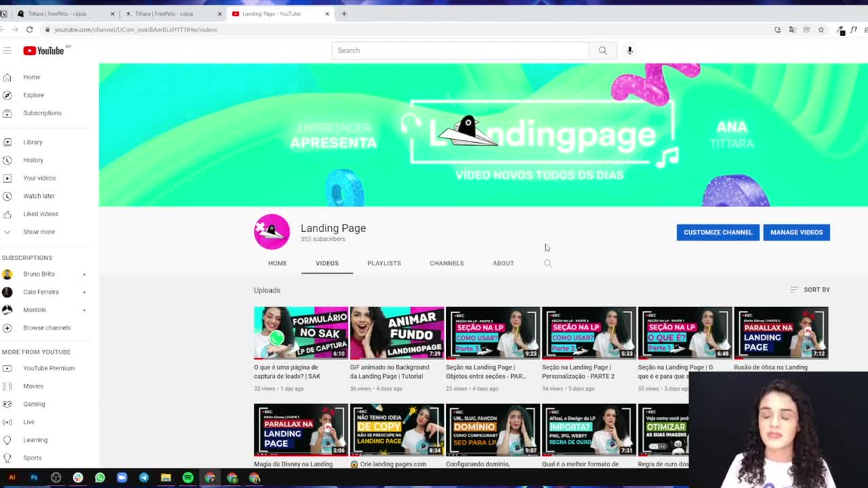The height and width of the screenshot is (488, 868).
Task: Click video title about página de captura de leads
Action: click(287, 371)
